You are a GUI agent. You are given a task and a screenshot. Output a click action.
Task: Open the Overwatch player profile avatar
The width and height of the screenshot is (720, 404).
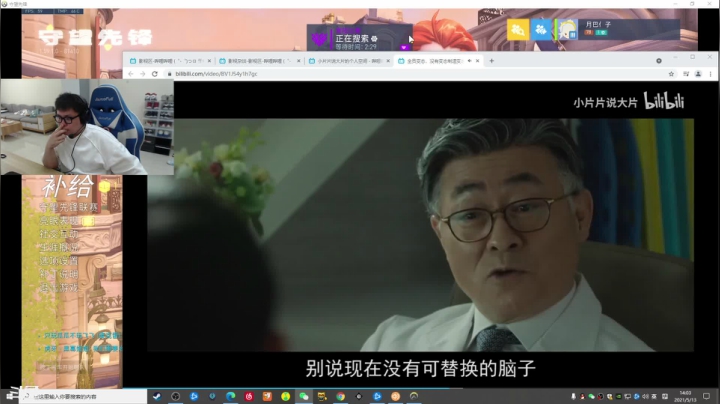pyautogui.click(x=567, y=30)
